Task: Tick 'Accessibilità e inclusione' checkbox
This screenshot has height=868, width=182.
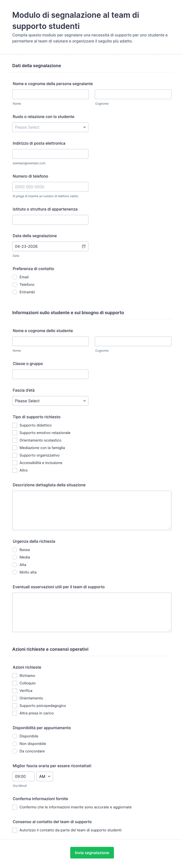Action: pos(15,463)
